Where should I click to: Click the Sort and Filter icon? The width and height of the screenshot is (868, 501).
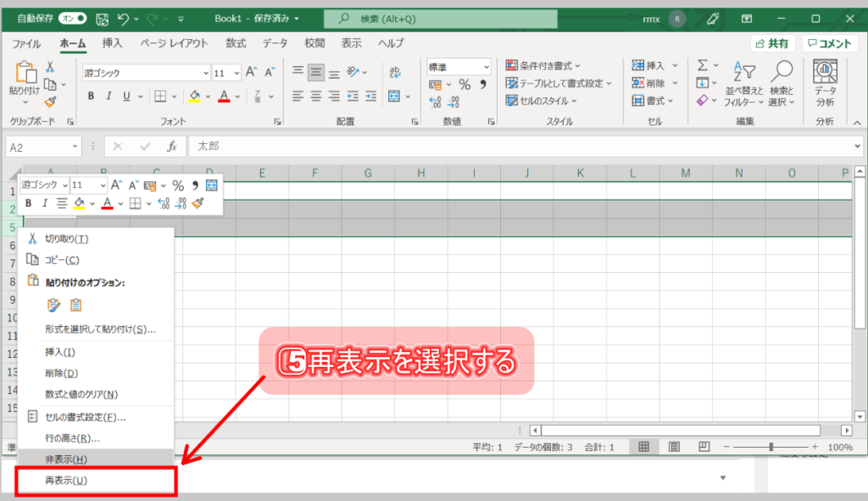[743, 83]
